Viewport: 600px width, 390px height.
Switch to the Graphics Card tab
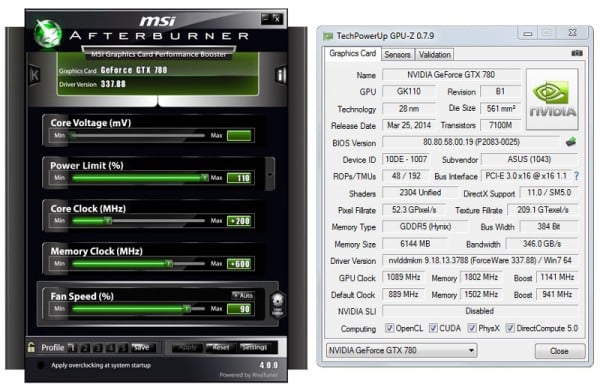click(x=352, y=54)
